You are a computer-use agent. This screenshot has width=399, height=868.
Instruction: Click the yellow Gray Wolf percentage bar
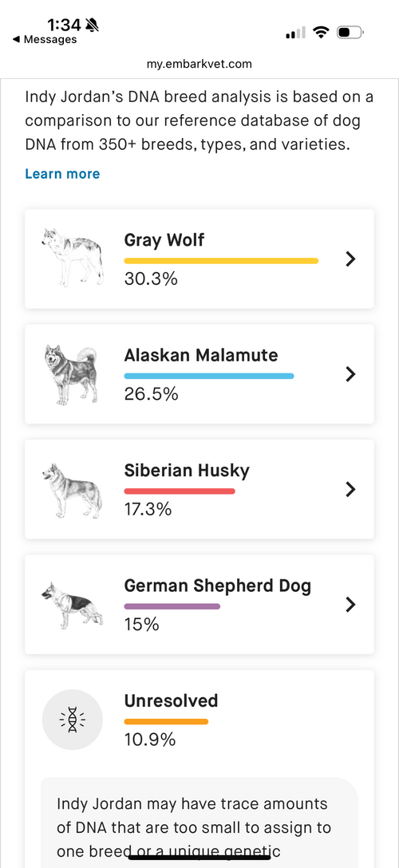221,261
